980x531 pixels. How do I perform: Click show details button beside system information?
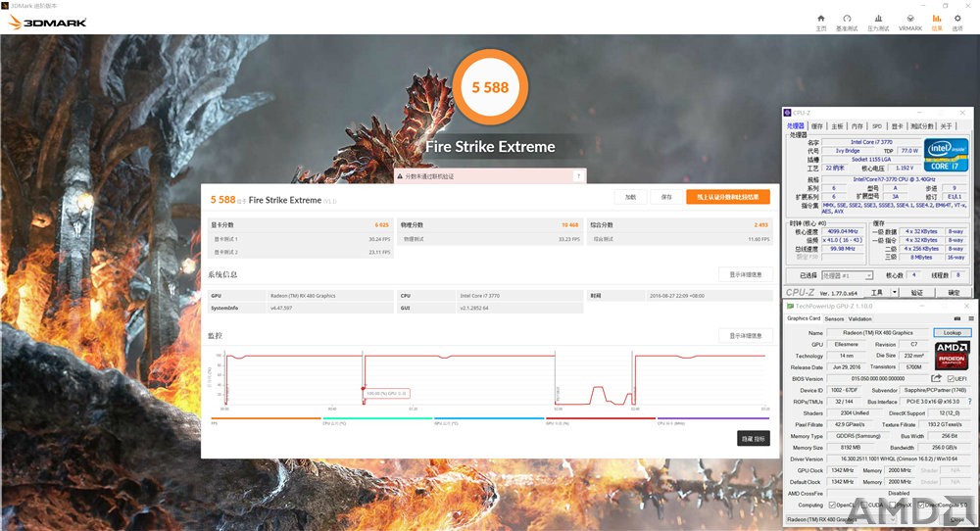[x=746, y=275]
